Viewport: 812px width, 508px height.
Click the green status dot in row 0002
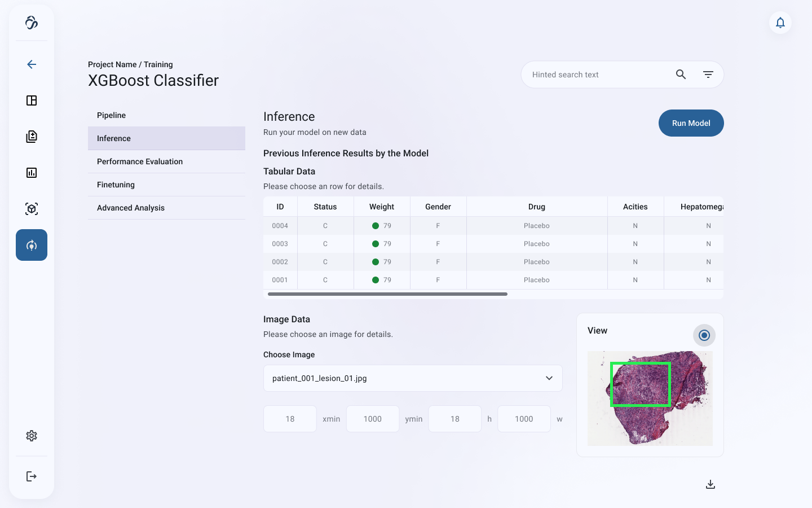tap(376, 262)
